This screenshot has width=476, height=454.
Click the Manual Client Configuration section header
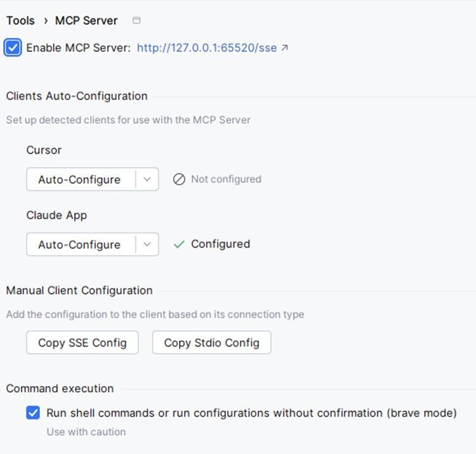(79, 291)
